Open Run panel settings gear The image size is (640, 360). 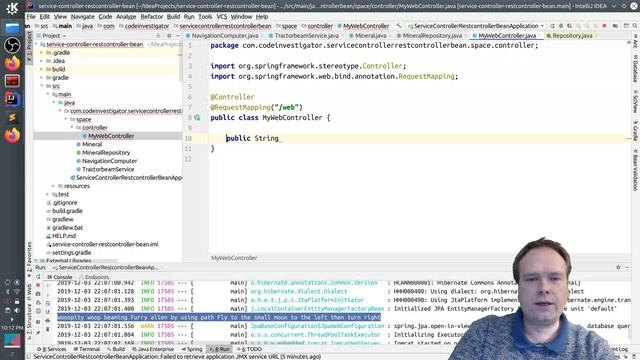pyautogui.click(x=618, y=267)
